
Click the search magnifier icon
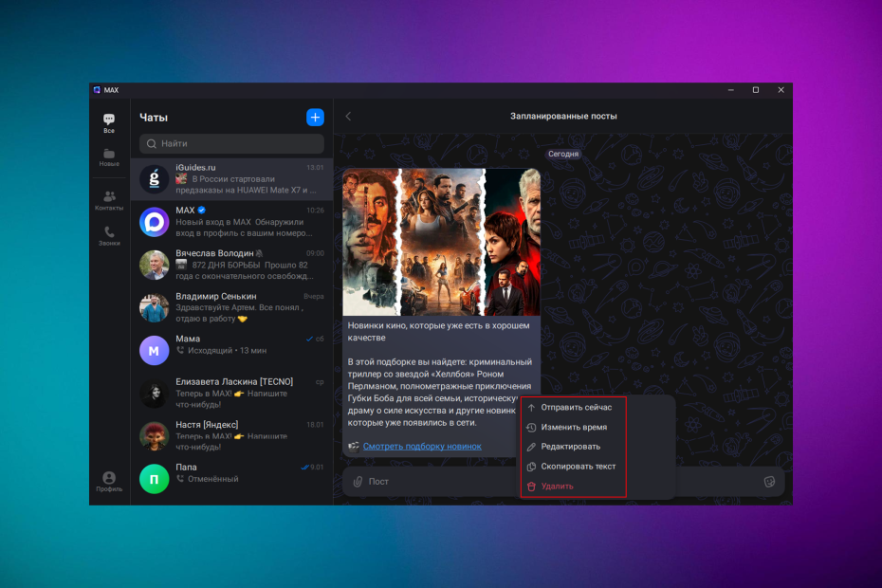coord(152,143)
